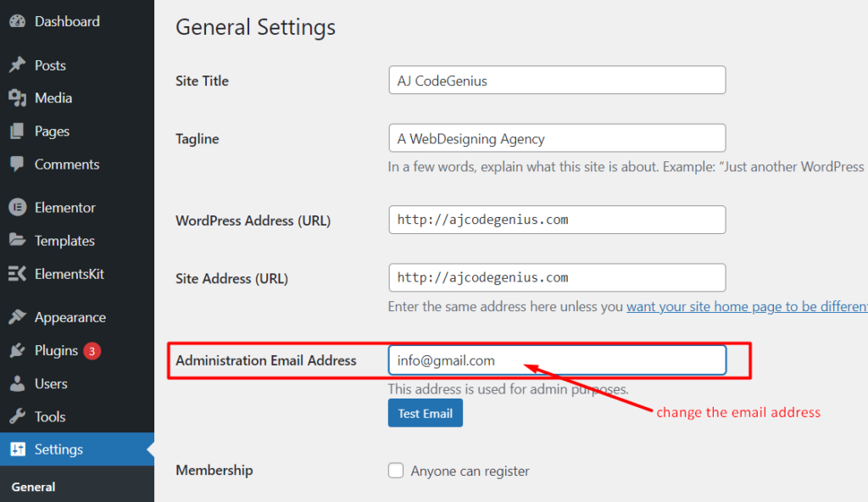The image size is (868, 502).
Task: Click the Plugins plug icon
Action: pos(17,350)
